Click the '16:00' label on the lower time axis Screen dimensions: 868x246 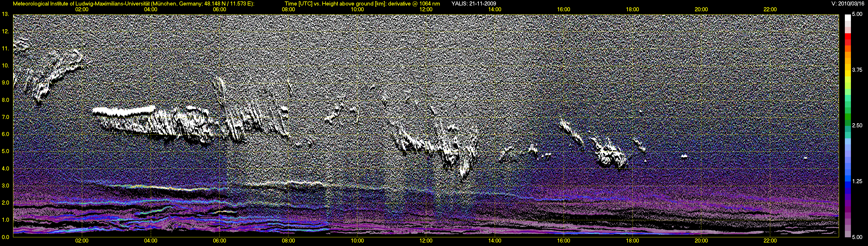(564, 241)
